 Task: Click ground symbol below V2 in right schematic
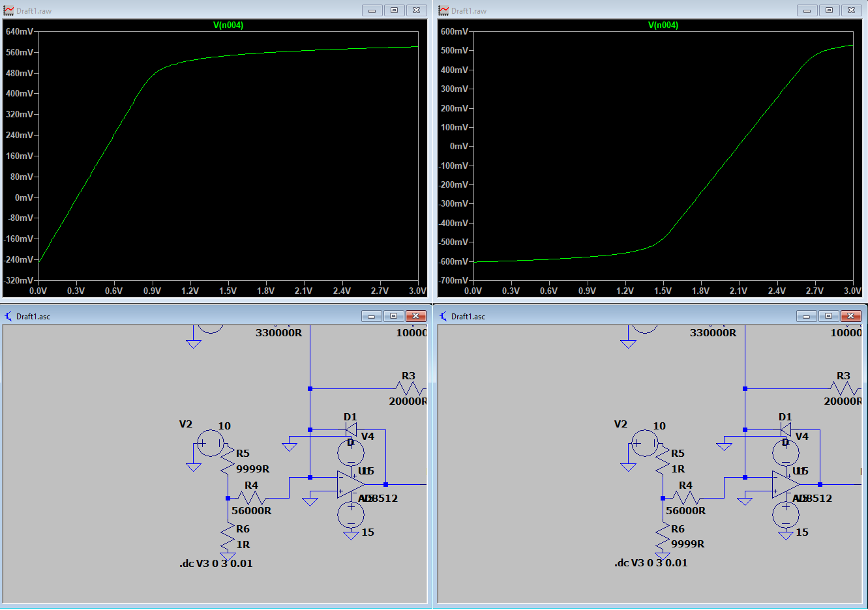[628, 467]
